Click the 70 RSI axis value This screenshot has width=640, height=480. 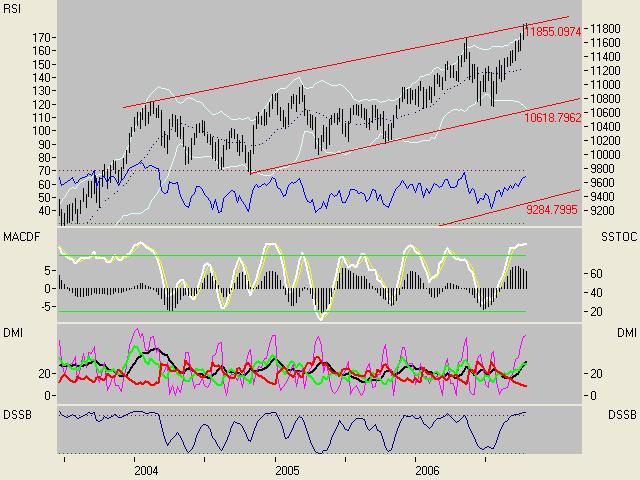44,171
